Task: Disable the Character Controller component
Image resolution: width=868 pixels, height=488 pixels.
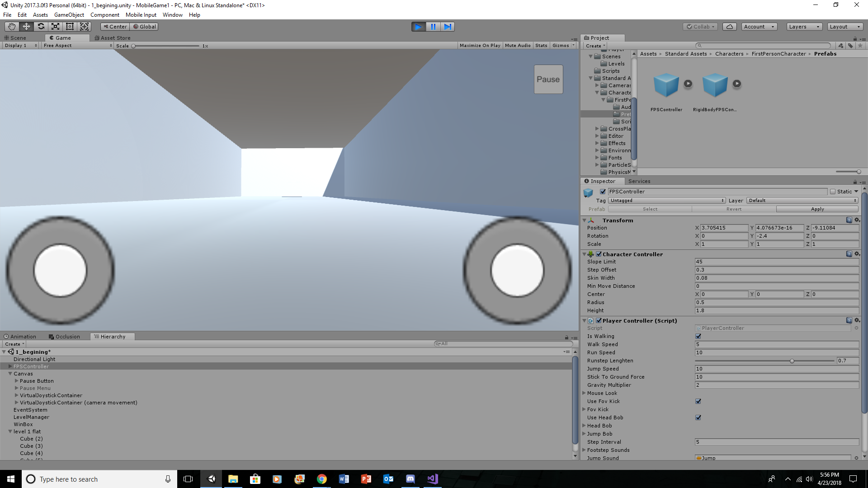Action: click(x=599, y=254)
